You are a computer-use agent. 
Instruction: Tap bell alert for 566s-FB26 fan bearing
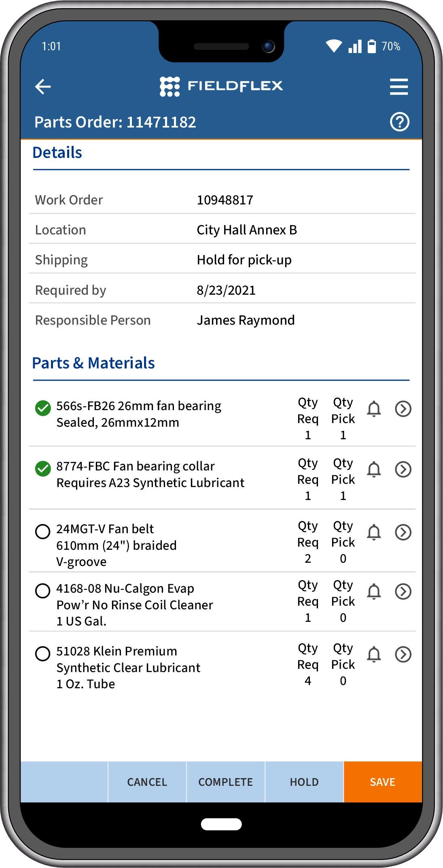point(374,409)
